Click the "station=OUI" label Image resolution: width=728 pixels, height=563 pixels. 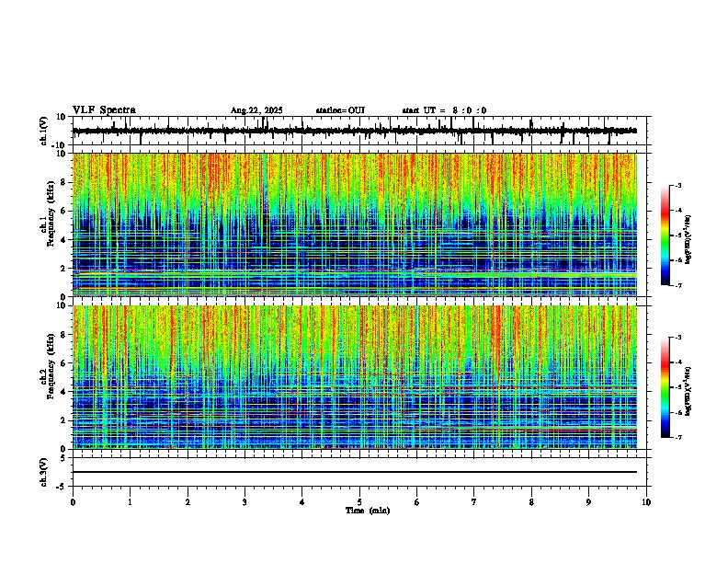point(340,110)
